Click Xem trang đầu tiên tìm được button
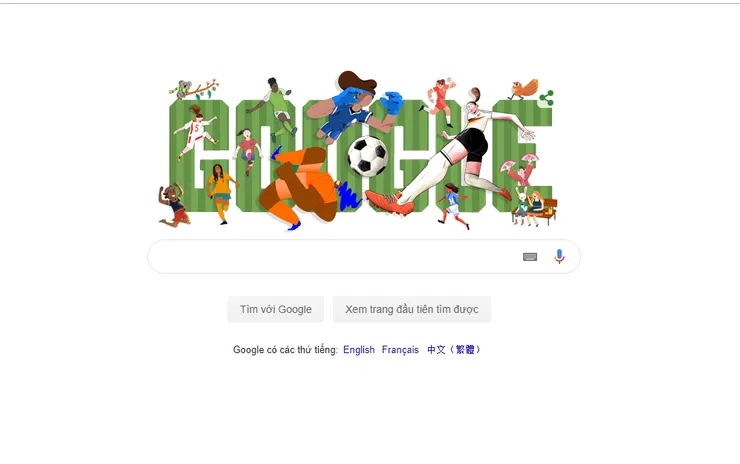740x464 pixels. pyautogui.click(x=412, y=309)
